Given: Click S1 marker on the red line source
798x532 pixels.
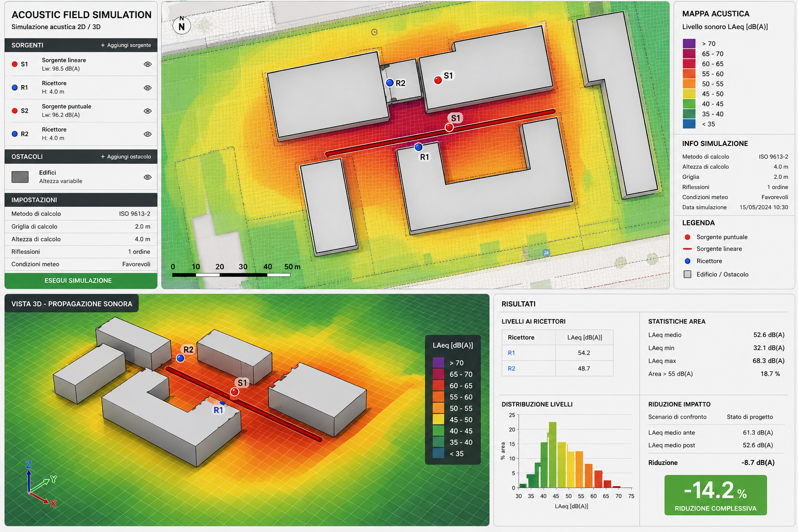Looking at the screenshot, I should tap(449, 127).
